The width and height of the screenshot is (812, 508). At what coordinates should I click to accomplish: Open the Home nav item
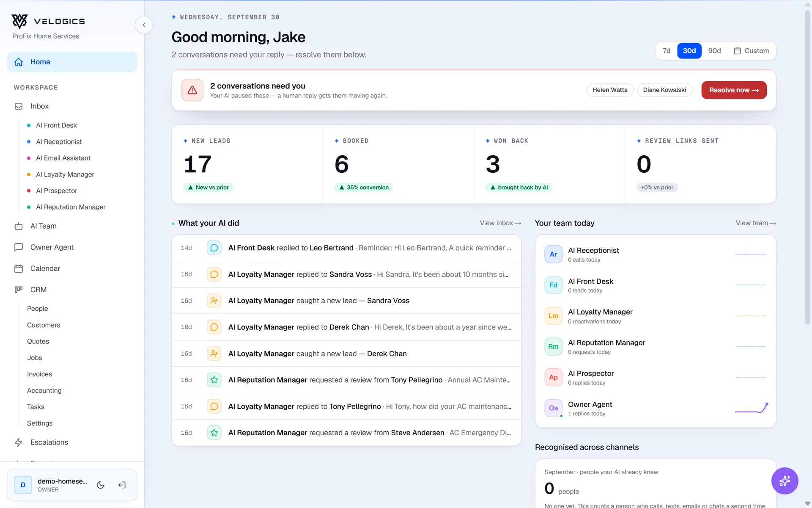[72, 62]
